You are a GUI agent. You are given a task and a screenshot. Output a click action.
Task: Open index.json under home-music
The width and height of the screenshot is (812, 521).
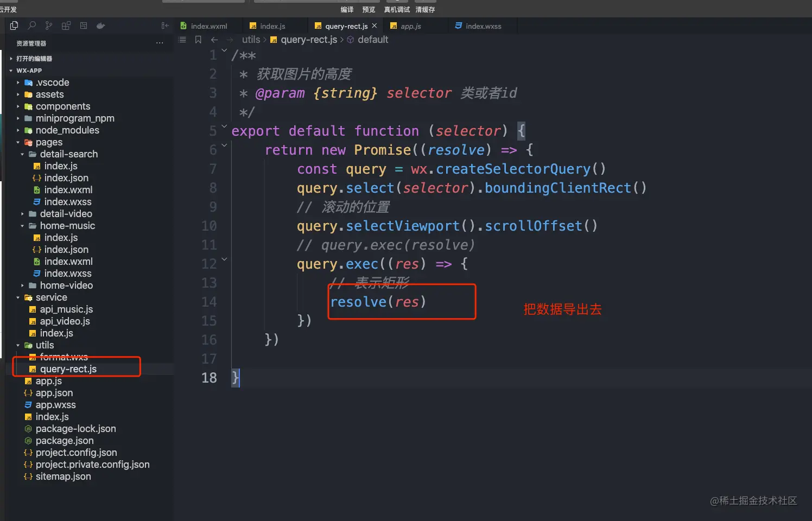point(66,250)
